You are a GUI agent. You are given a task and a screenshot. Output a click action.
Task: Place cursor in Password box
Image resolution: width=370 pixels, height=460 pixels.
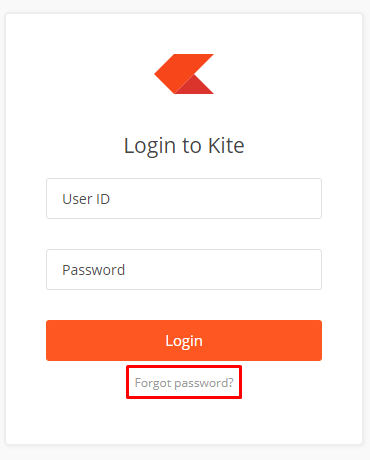[x=184, y=269]
